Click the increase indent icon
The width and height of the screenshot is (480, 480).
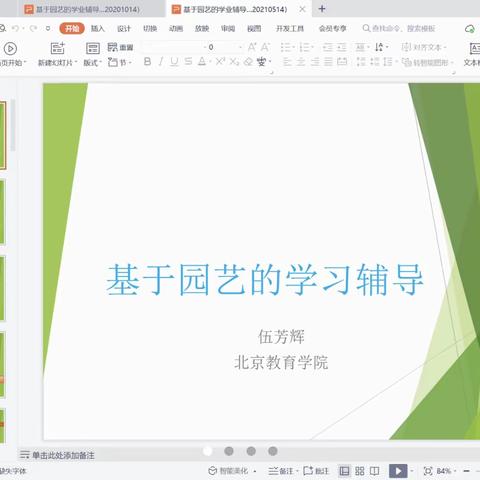(342, 47)
